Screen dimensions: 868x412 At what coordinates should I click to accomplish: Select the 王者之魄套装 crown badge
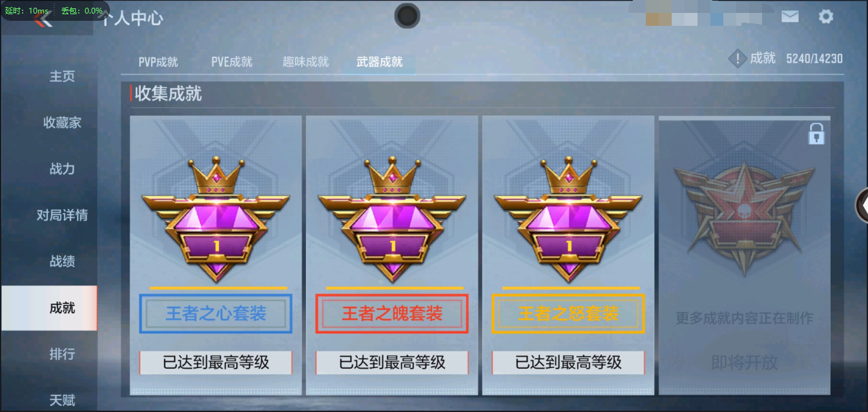(392, 220)
